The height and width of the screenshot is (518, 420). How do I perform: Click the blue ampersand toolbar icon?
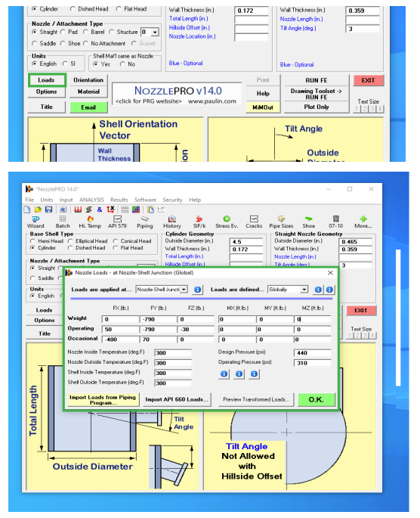point(100,209)
